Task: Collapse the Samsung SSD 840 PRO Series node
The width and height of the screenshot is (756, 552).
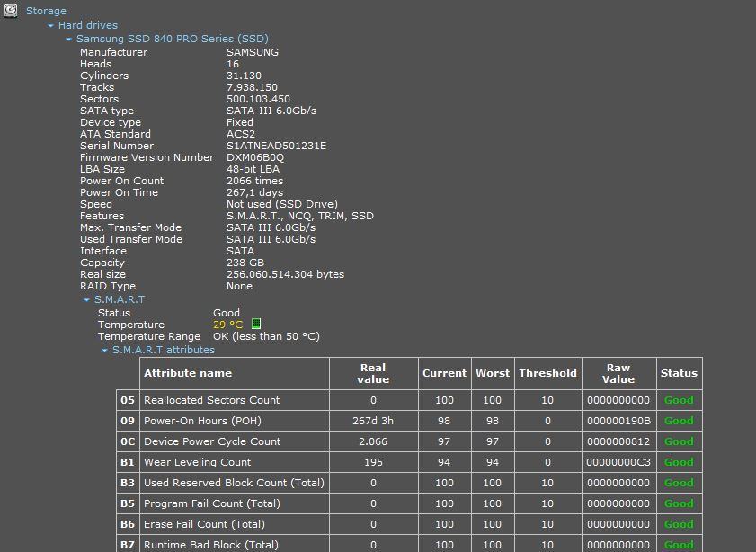Action: (69, 39)
